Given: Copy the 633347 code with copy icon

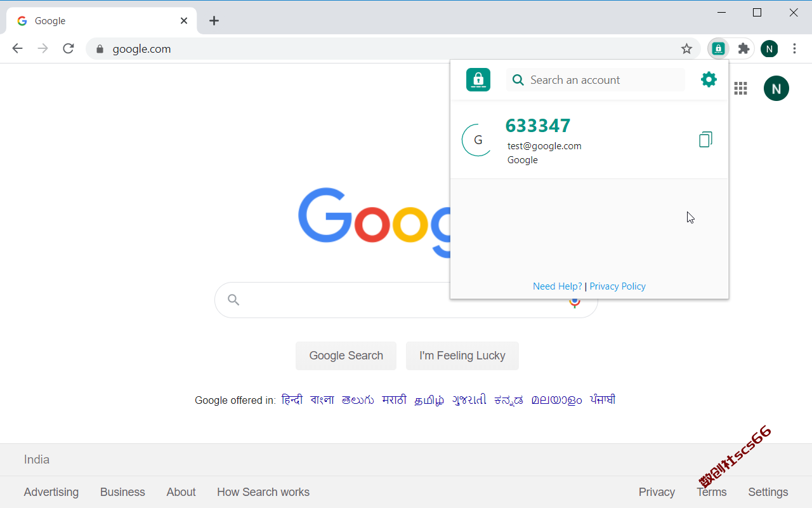Looking at the screenshot, I should click(x=705, y=140).
